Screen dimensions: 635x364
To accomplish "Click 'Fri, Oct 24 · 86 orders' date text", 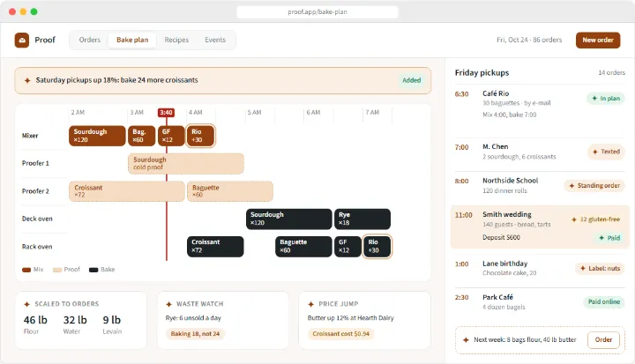I will coord(529,40).
